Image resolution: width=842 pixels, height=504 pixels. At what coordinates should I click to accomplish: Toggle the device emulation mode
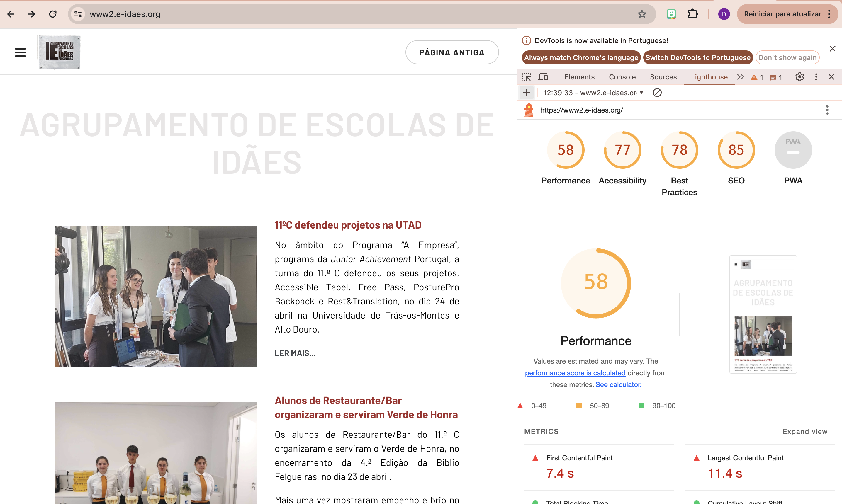coord(543,77)
